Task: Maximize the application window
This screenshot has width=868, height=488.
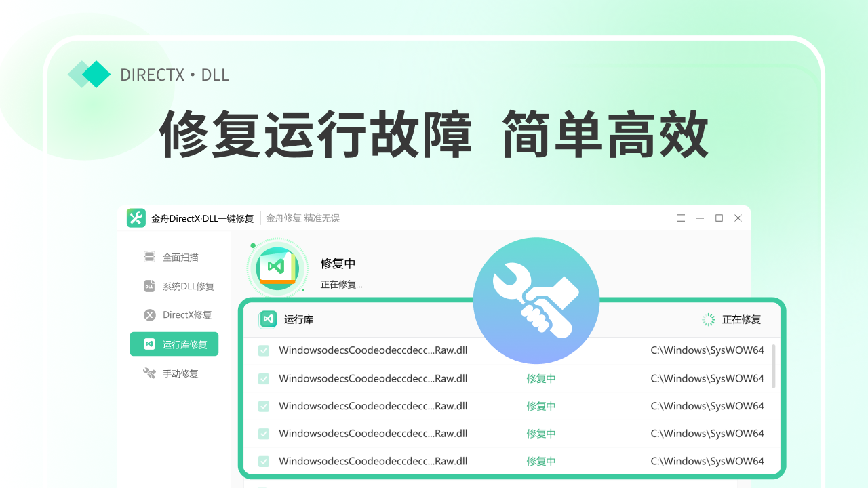Action: point(719,218)
